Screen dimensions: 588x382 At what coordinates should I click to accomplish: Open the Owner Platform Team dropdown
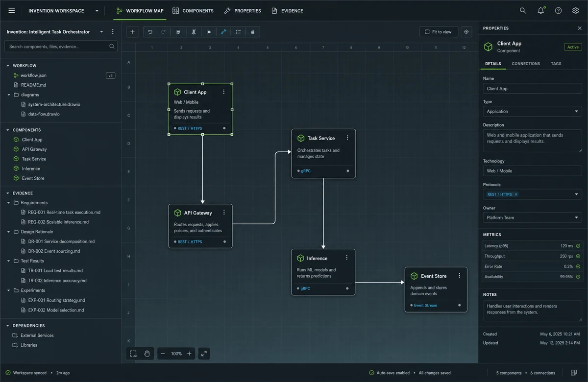coord(532,217)
